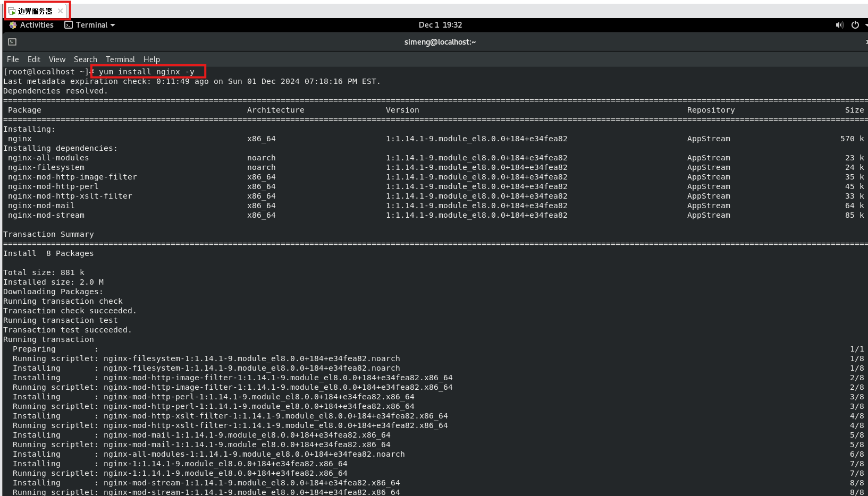Open the Activities overview

pyautogui.click(x=37, y=25)
